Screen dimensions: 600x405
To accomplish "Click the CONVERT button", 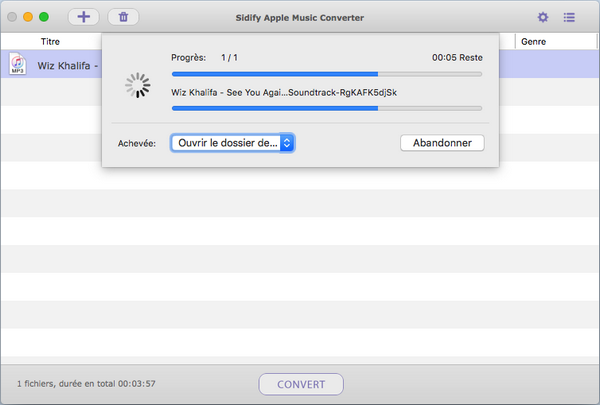I will tap(301, 384).
